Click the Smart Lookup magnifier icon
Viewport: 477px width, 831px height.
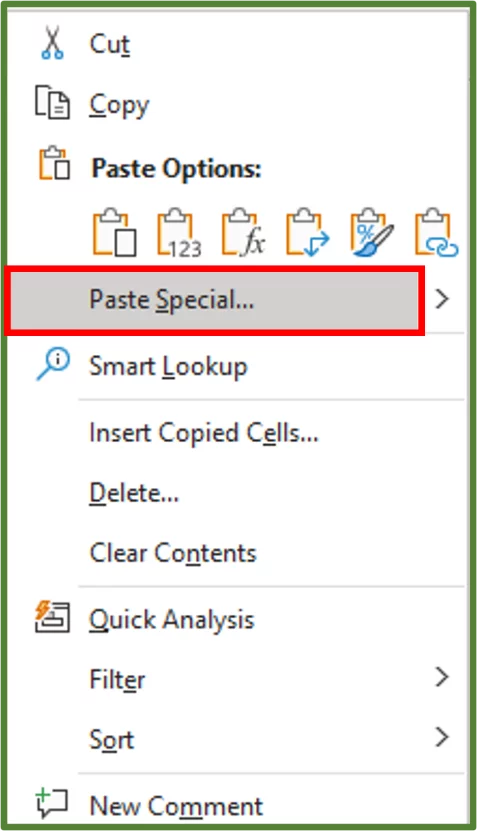(x=52, y=364)
